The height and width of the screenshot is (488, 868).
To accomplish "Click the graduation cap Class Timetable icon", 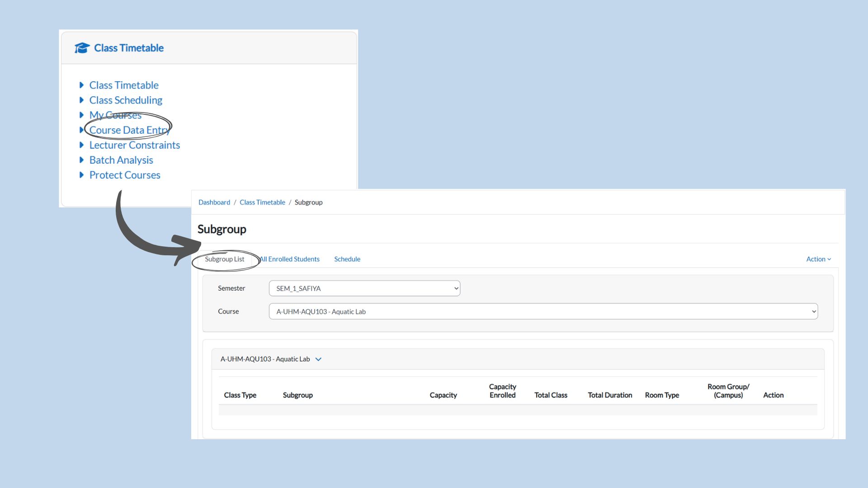I will 82,48.
